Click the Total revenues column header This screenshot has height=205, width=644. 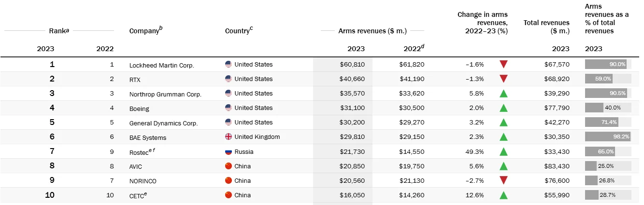546,27
